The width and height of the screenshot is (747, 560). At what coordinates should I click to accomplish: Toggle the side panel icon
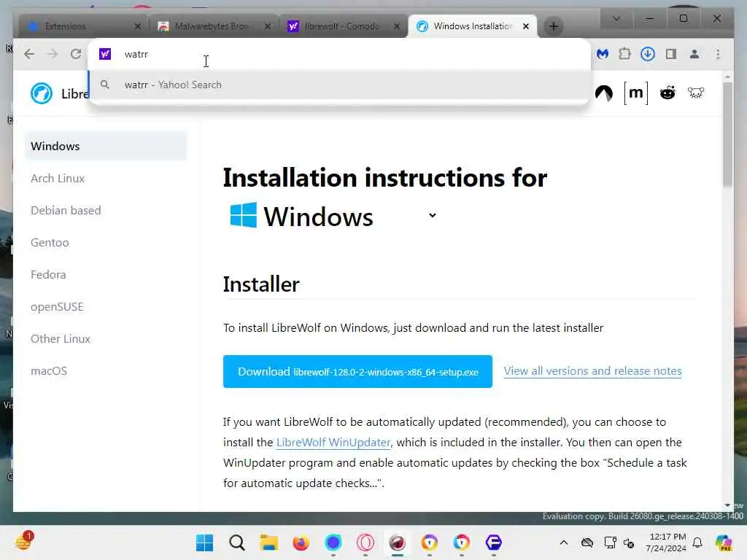tap(671, 54)
